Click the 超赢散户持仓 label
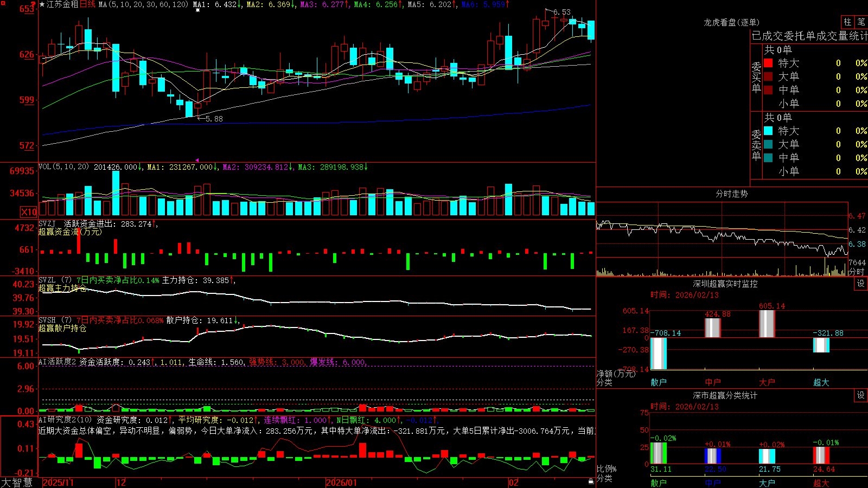 click(62, 328)
